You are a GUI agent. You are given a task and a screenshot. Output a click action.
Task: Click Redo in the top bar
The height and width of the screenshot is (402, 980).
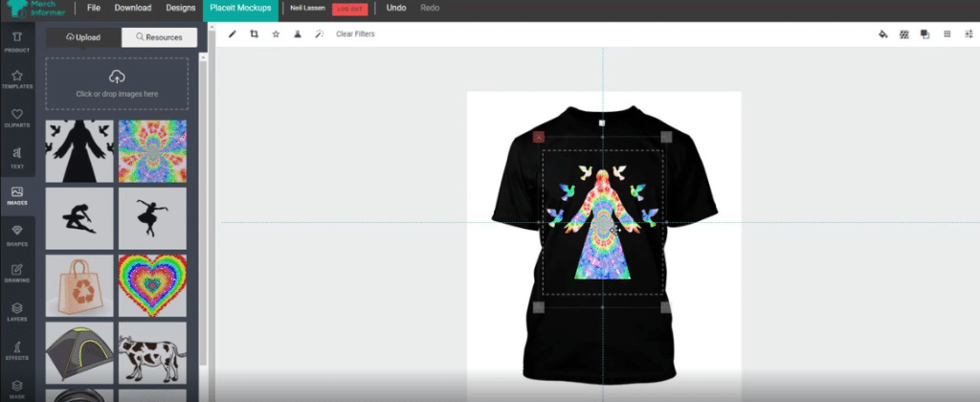[430, 8]
